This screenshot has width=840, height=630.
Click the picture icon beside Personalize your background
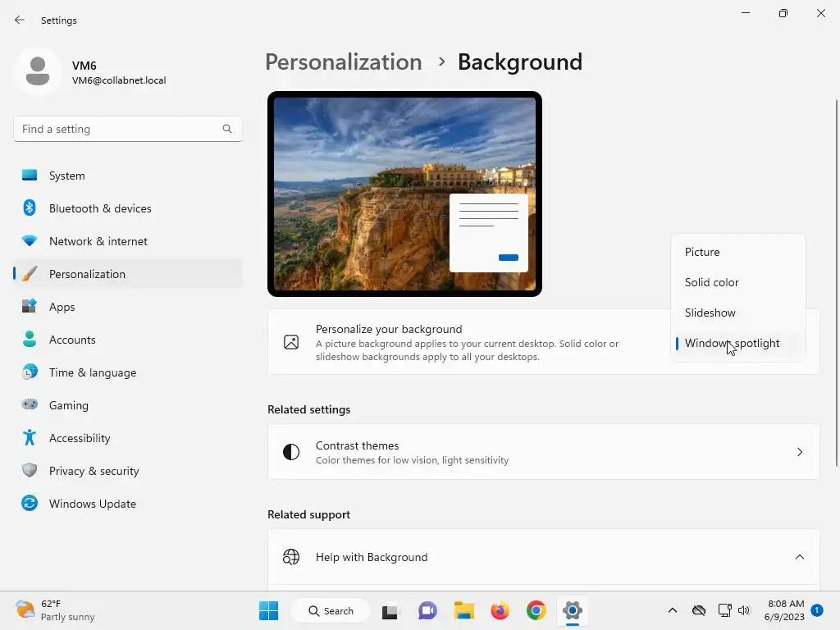click(291, 342)
